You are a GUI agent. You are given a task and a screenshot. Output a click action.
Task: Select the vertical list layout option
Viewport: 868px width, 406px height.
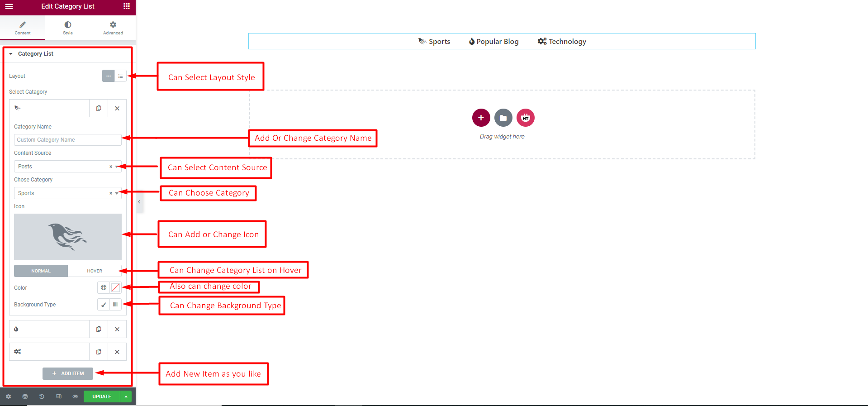120,76
